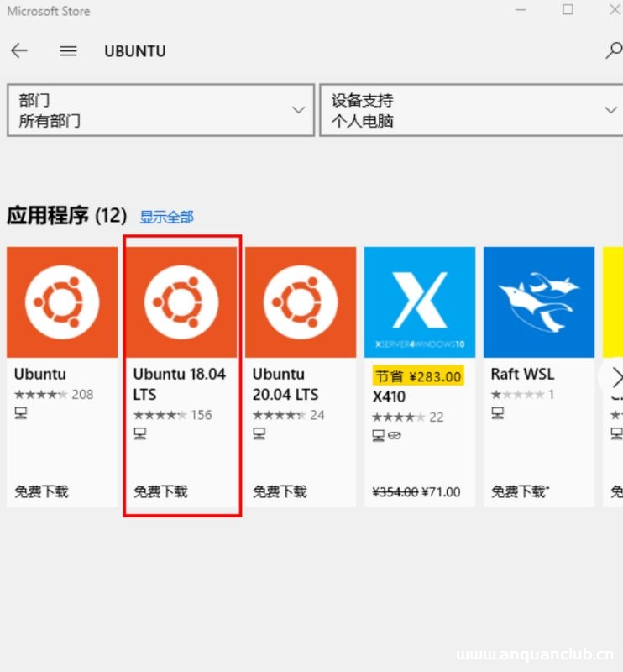Click 免费下载 under Ubuntu 18.04 LTS

pos(160,491)
